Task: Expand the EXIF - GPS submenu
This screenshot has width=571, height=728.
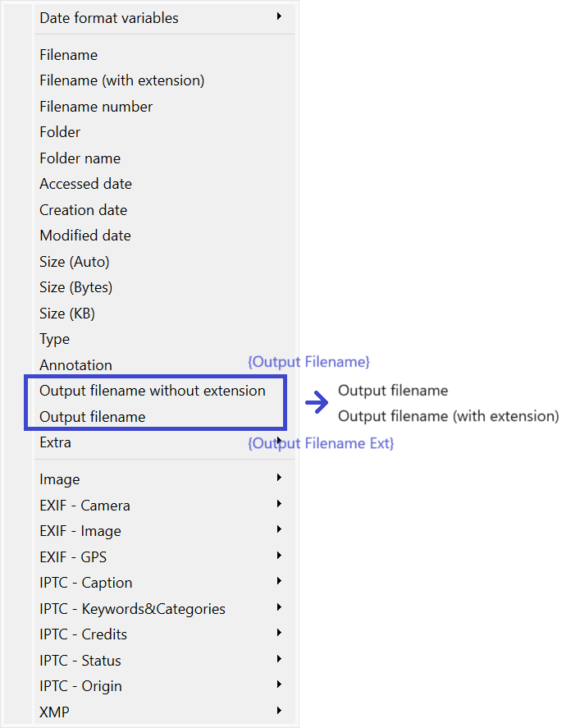Action: (x=73, y=557)
